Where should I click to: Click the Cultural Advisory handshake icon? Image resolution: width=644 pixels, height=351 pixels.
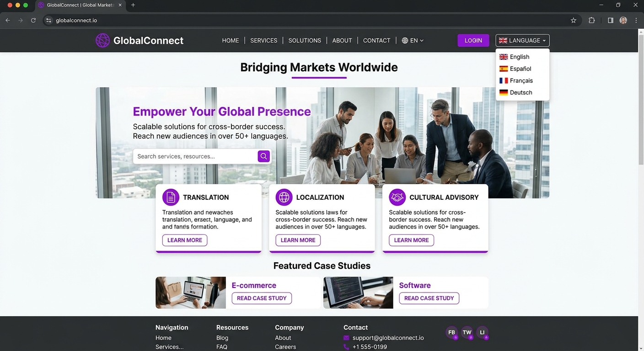397,197
